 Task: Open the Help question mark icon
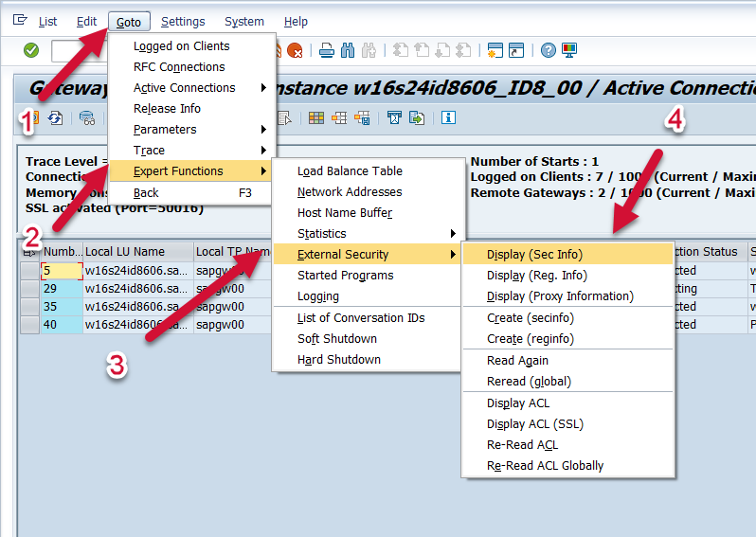(x=549, y=50)
